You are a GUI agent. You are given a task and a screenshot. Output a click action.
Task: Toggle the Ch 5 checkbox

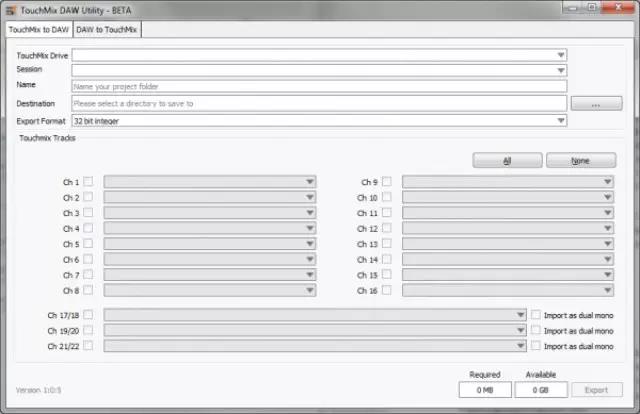88,243
